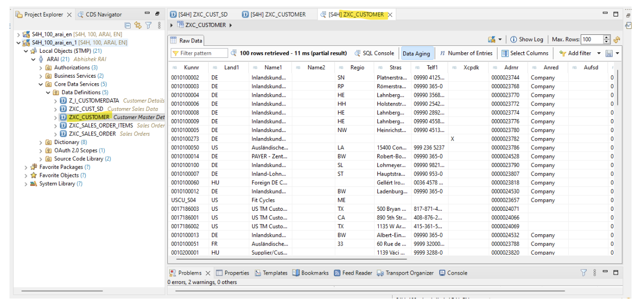This screenshot has width=644, height=304.
Task: Collapse Local Objects ($TMP) node
Action: [26, 51]
